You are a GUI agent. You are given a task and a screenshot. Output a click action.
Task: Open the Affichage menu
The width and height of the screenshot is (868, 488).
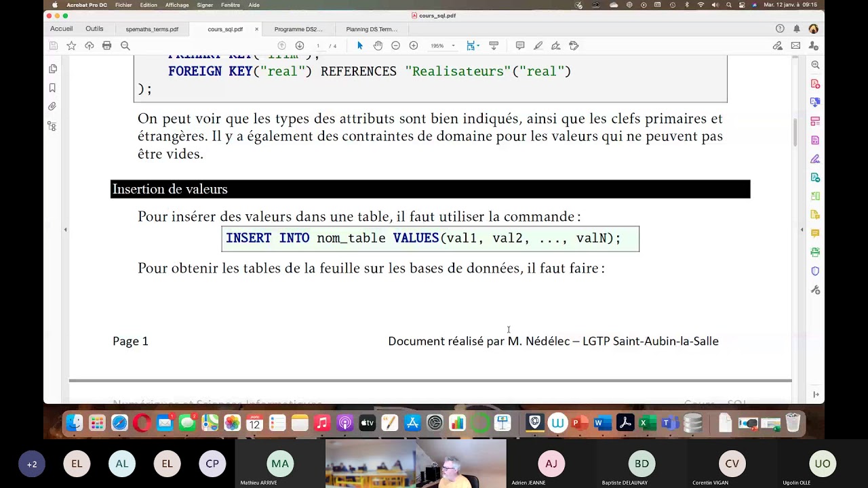[x=177, y=5]
